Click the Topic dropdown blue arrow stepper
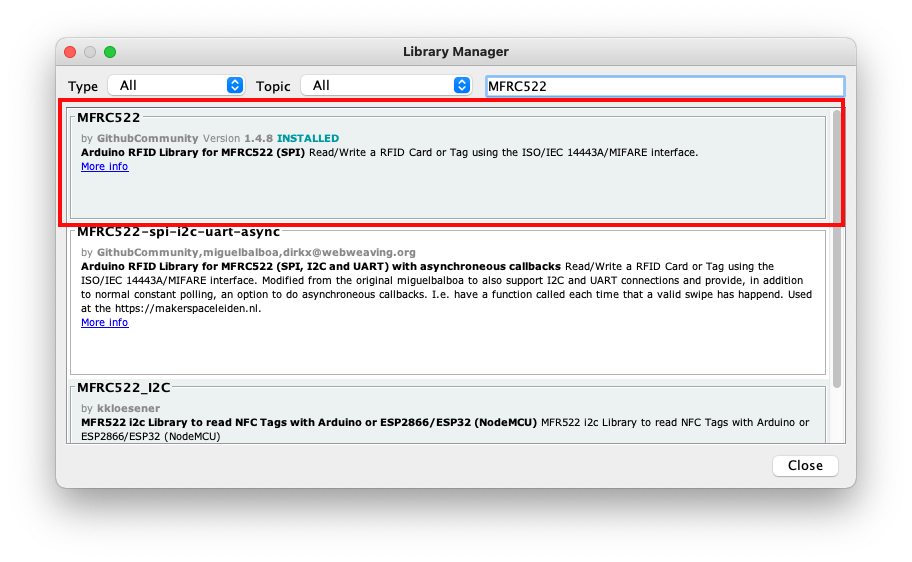The width and height of the screenshot is (912, 562). 462,86
